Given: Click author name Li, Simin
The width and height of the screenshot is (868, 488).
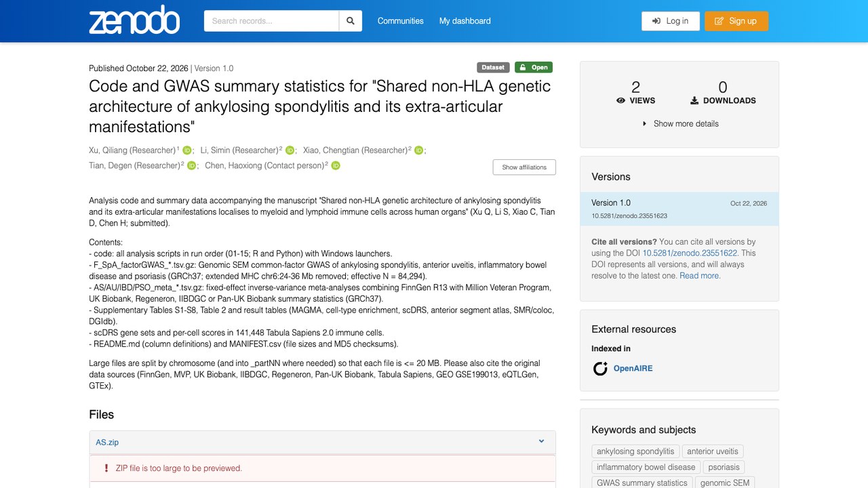Looking at the screenshot, I should (240, 150).
